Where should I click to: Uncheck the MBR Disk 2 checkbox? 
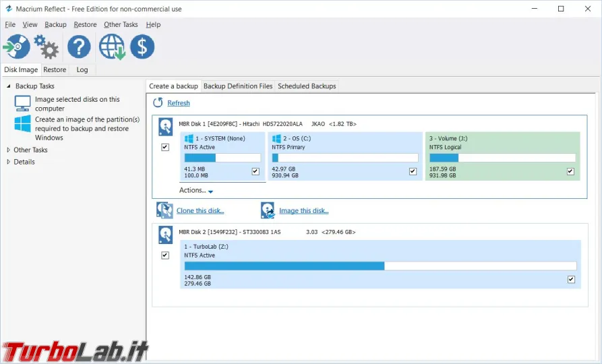pyautogui.click(x=165, y=255)
